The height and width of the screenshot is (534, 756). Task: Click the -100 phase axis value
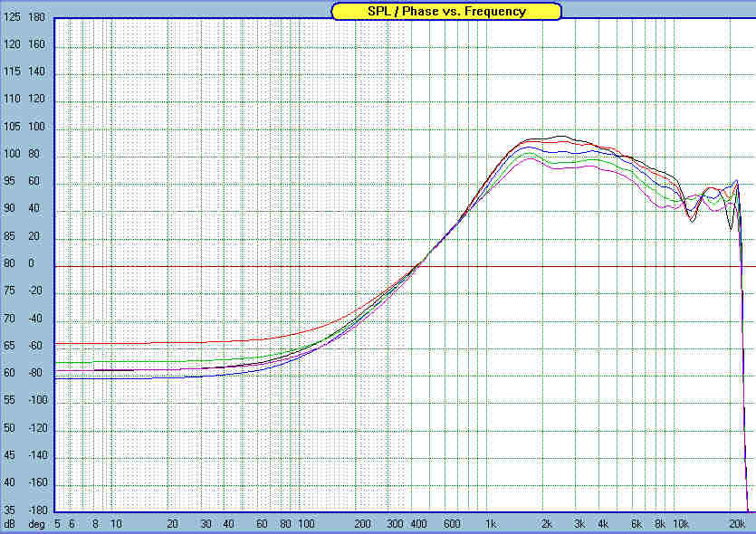point(37,400)
